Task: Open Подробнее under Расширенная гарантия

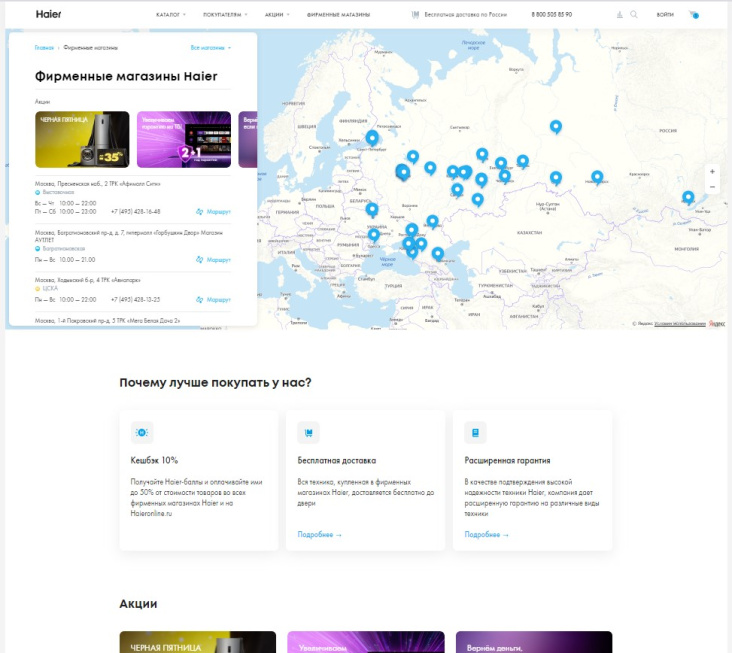Action: [486, 534]
